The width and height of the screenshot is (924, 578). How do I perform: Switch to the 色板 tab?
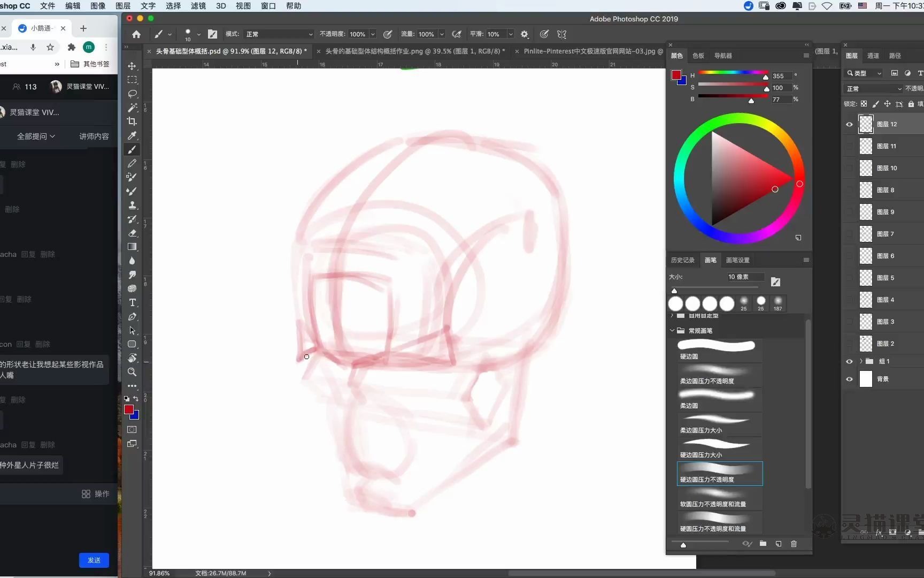698,56
